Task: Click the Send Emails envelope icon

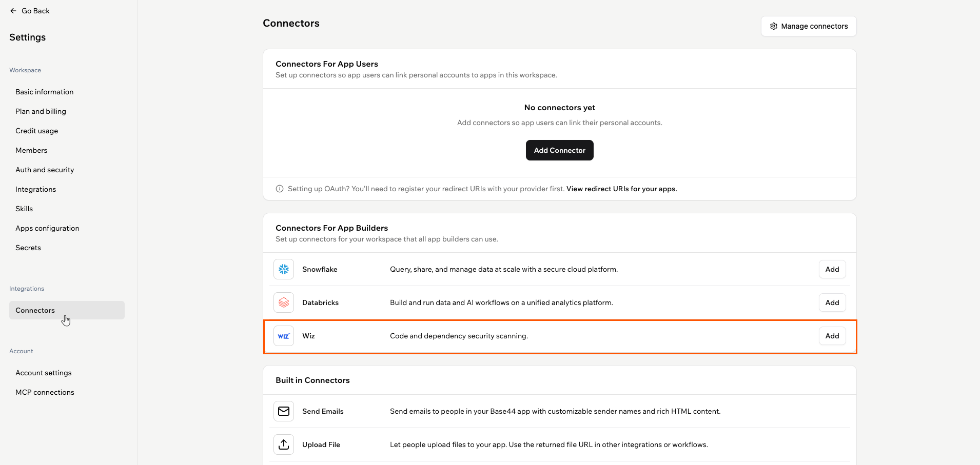Action: [284, 411]
